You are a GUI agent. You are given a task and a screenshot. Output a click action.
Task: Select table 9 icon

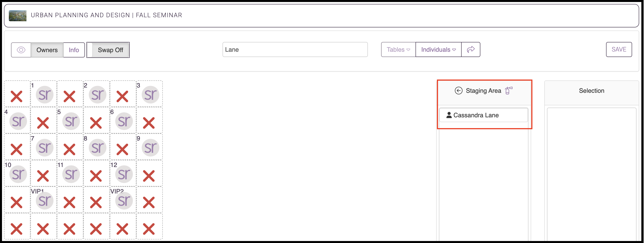tap(150, 148)
